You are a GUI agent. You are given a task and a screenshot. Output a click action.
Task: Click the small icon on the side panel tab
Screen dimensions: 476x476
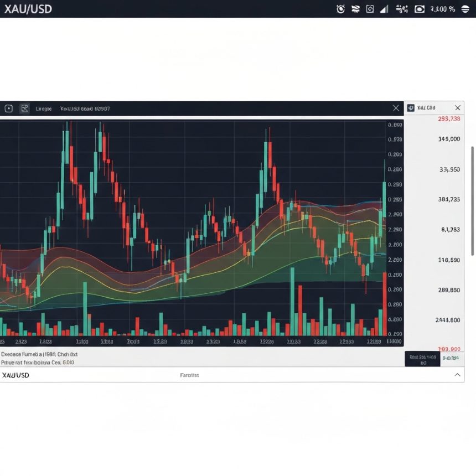click(x=411, y=108)
